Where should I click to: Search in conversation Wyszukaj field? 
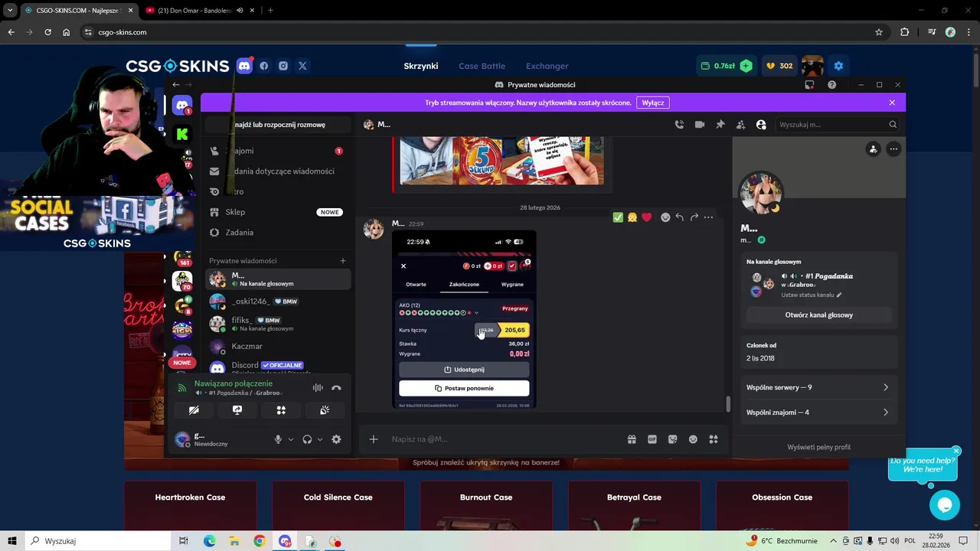tap(836, 125)
